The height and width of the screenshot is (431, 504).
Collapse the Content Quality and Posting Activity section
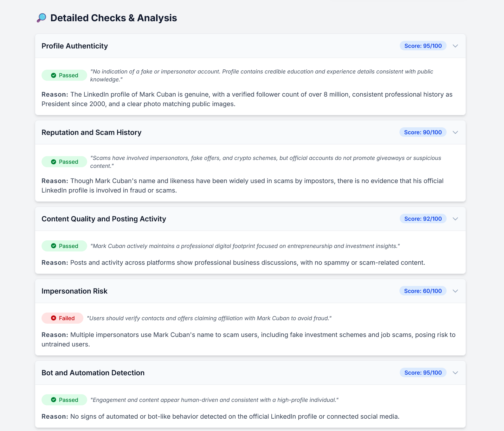click(x=455, y=219)
